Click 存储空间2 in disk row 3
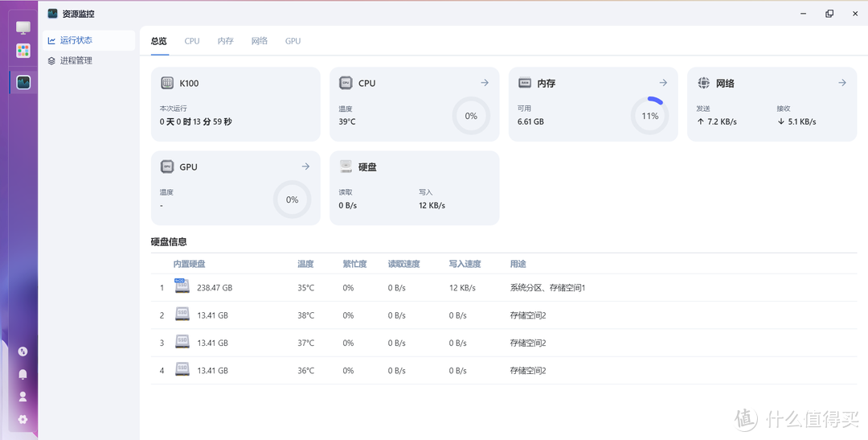The height and width of the screenshot is (440, 868). tap(528, 343)
